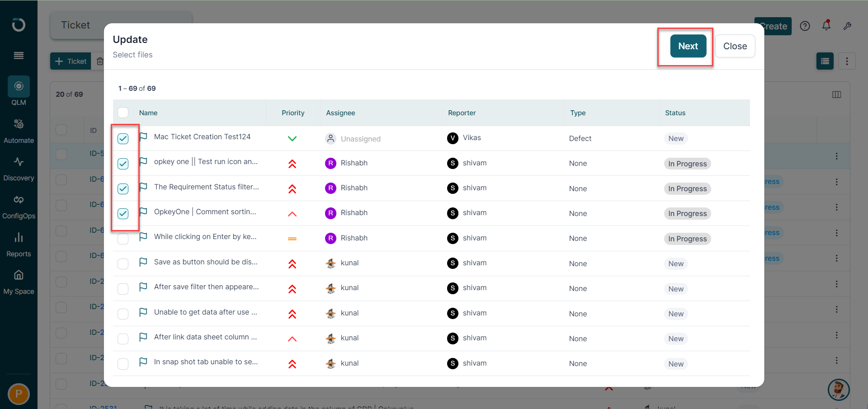Sort by the Status column header
This screenshot has height=409, width=868.
pos(675,113)
